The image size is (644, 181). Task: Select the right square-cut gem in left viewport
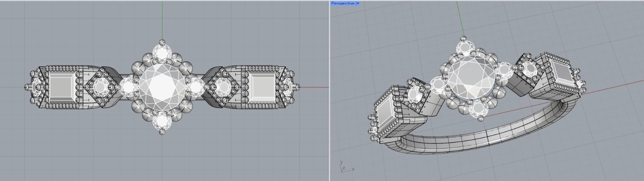tap(262, 87)
